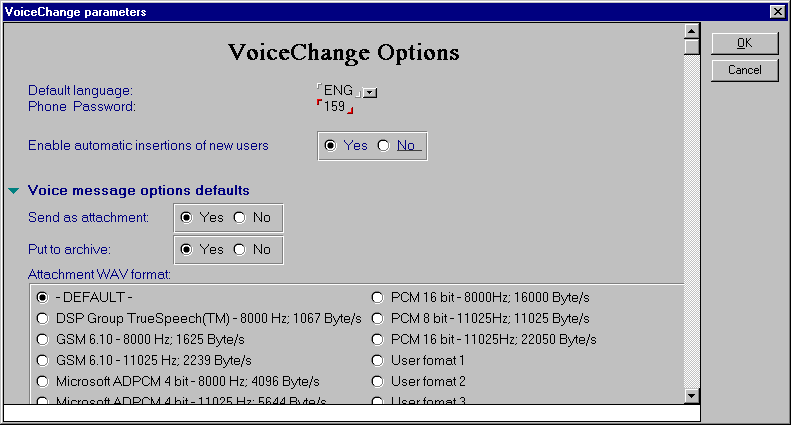The height and width of the screenshot is (425, 791).
Task: Click the Phone Password field showing 159
Action: (x=335, y=107)
